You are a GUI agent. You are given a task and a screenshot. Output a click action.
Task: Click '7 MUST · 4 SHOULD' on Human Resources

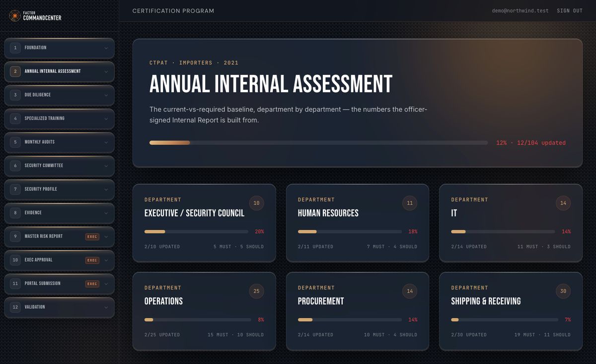tap(392, 247)
